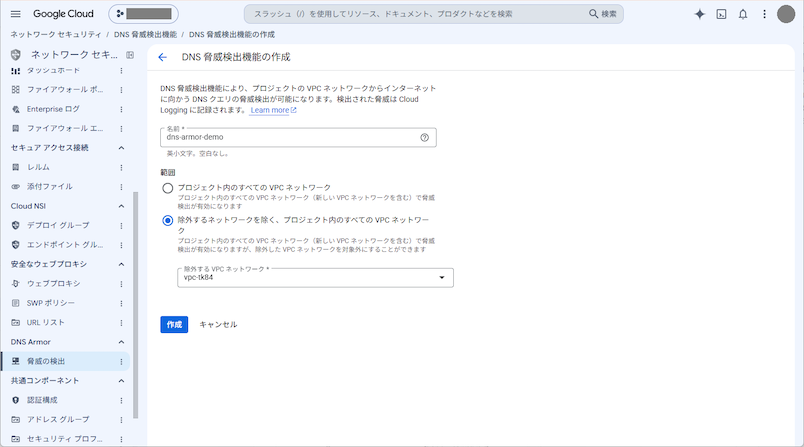Select all VPC networks except excluded radio
This screenshot has height=447, width=804.
[168, 220]
